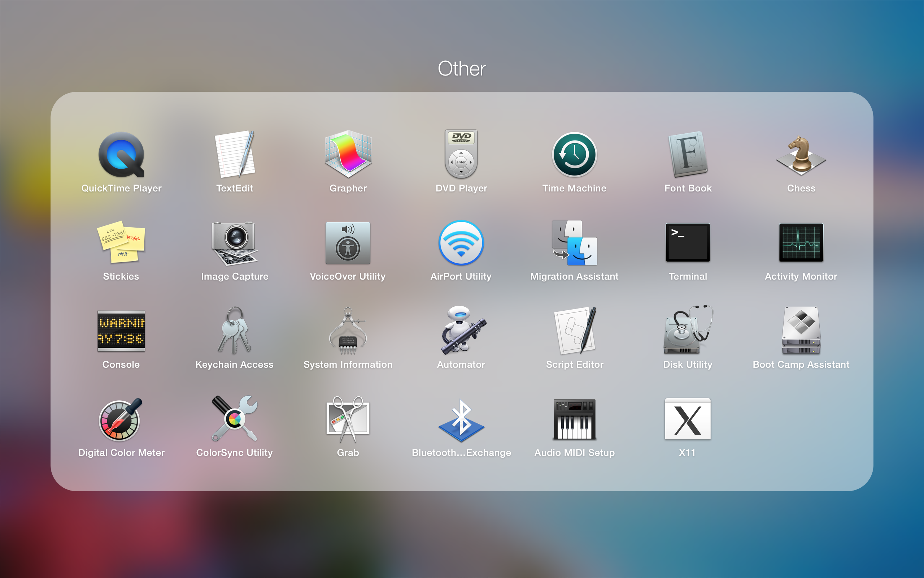Open the Chess knight icon
924x578 pixels.
point(801,155)
